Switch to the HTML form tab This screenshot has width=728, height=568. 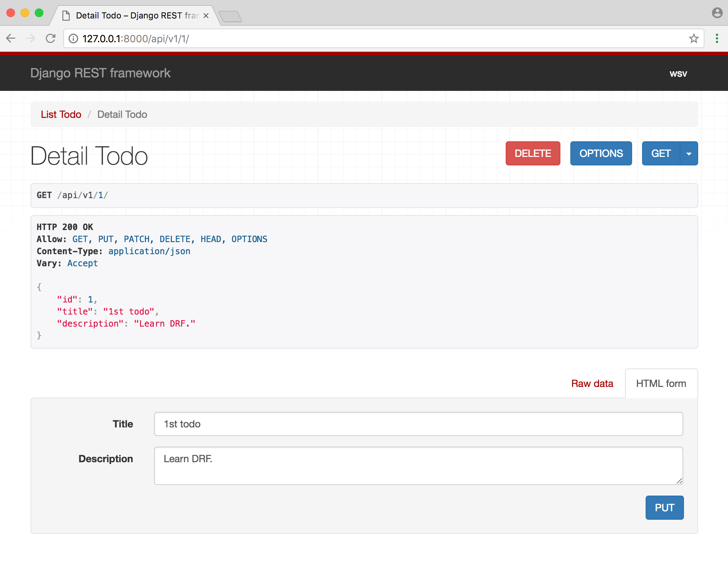tap(661, 383)
